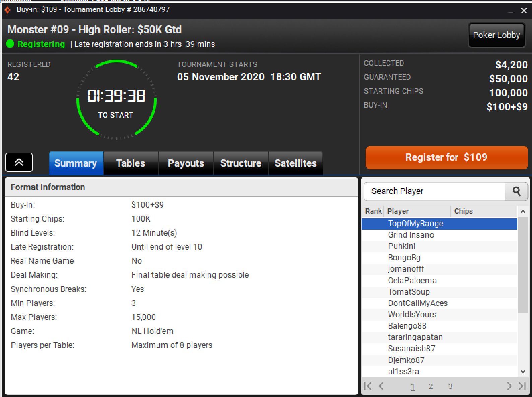Click 'Final table deal making possible' text
Image resolution: width=532 pixels, height=397 pixels.
(x=190, y=275)
